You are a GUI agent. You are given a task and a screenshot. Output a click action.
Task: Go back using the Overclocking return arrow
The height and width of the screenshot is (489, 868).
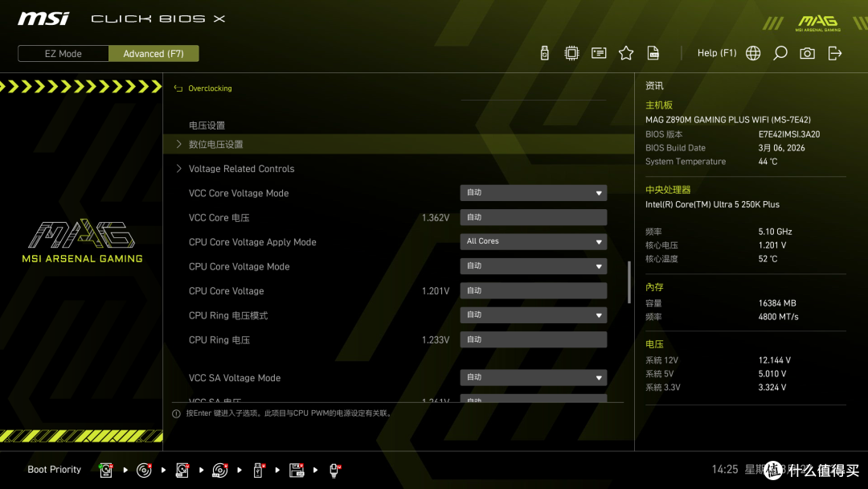(178, 88)
